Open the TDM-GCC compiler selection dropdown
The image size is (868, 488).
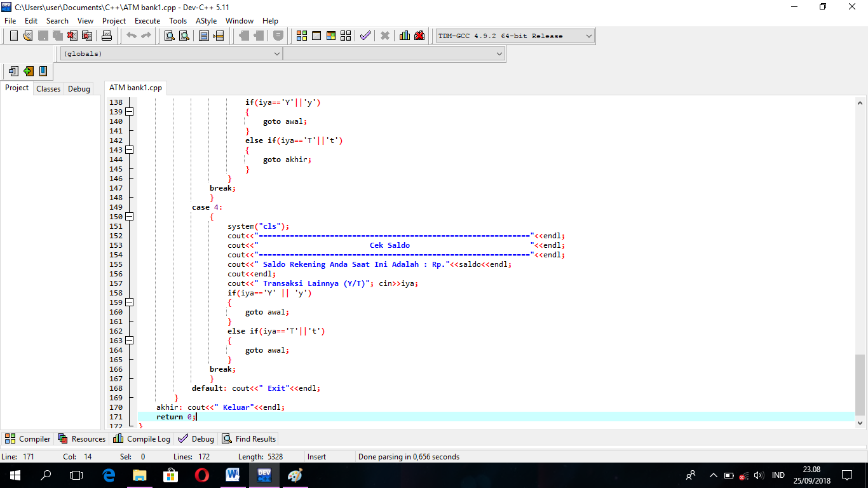point(588,36)
